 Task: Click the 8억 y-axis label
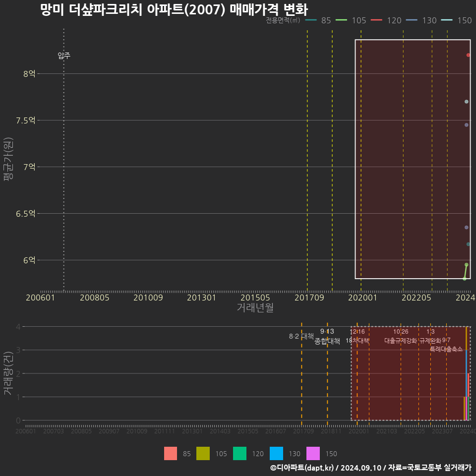[29, 74]
